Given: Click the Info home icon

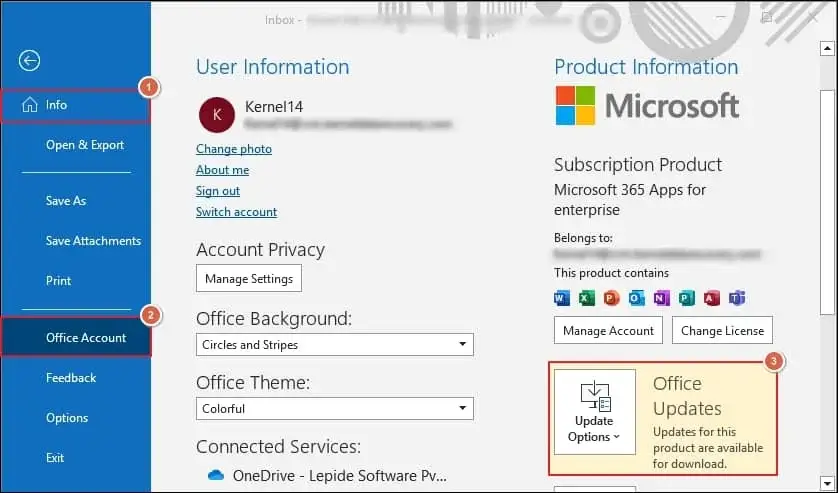Looking at the screenshot, I should (x=29, y=105).
